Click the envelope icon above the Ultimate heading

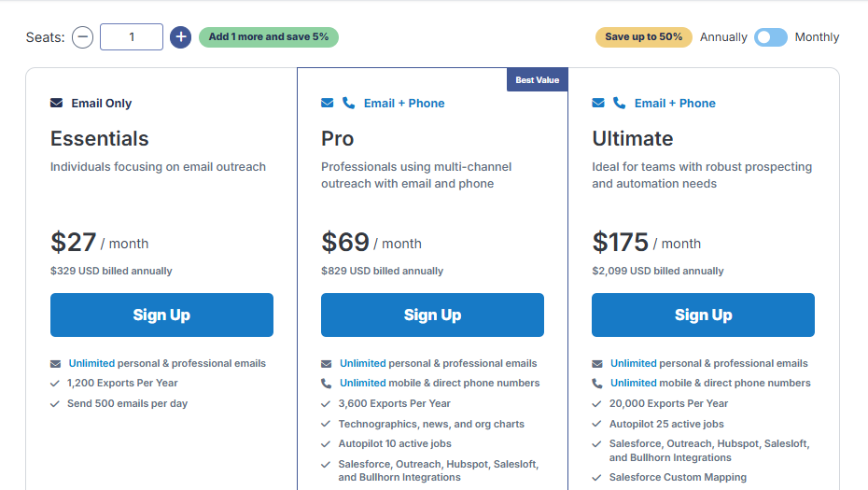point(598,103)
